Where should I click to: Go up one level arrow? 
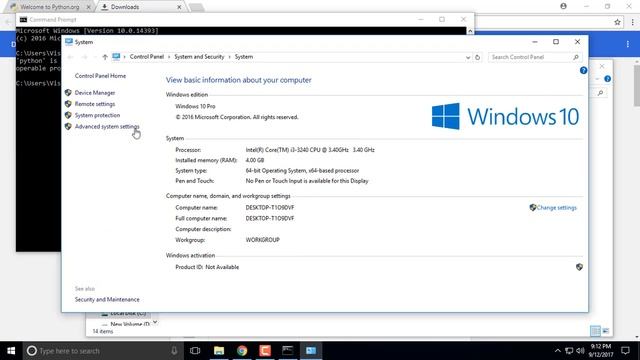pyautogui.click(x=105, y=57)
